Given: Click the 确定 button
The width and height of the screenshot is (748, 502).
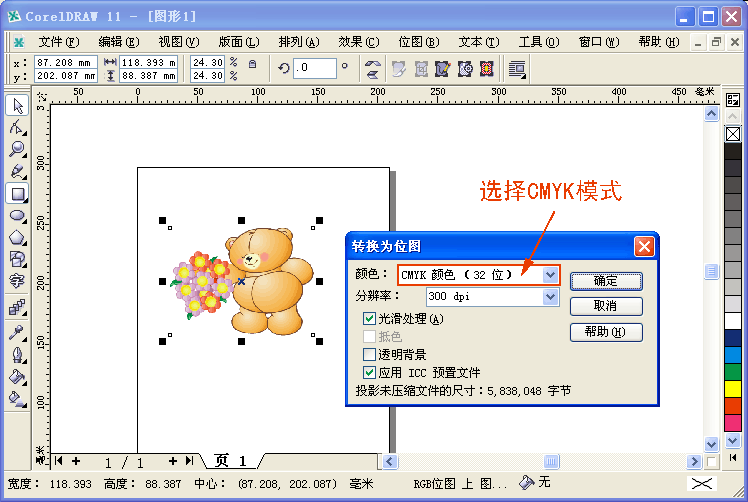Looking at the screenshot, I should click(x=606, y=281).
